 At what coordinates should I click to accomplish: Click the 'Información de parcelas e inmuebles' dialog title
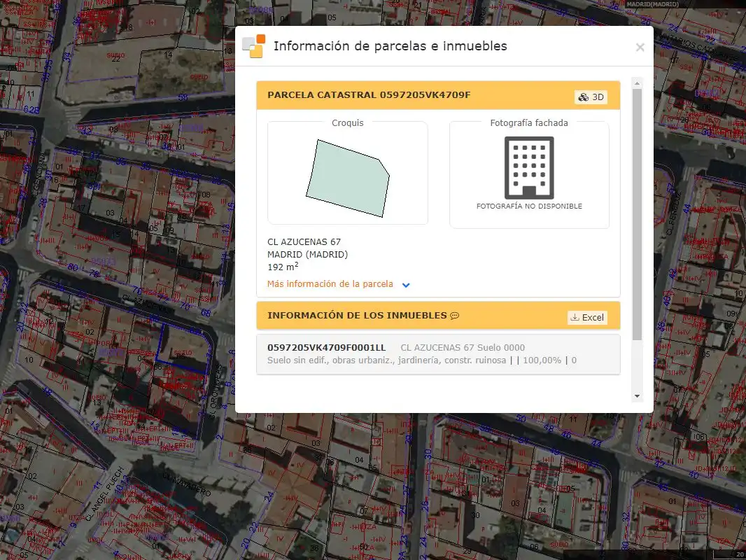coord(390,46)
